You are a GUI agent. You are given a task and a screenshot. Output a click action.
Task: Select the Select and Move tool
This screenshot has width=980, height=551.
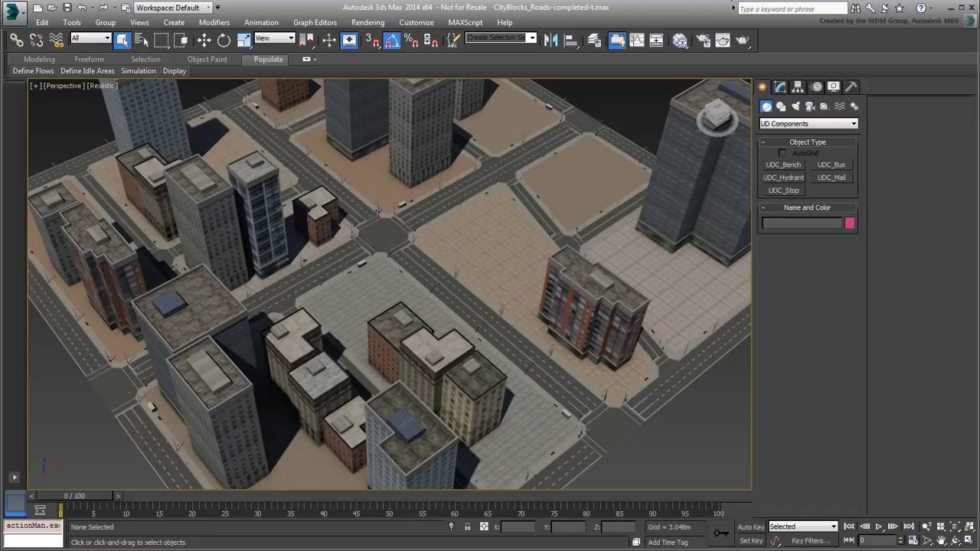[x=204, y=41]
